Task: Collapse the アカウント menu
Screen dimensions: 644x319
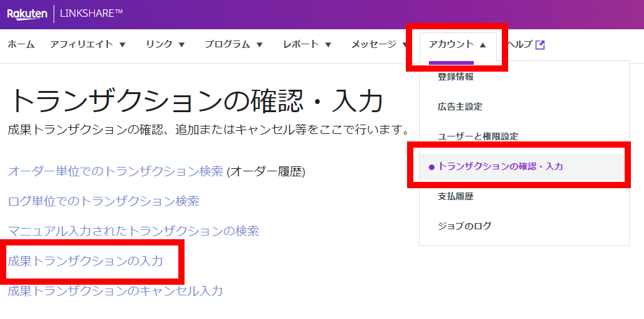Action: (x=458, y=44)
